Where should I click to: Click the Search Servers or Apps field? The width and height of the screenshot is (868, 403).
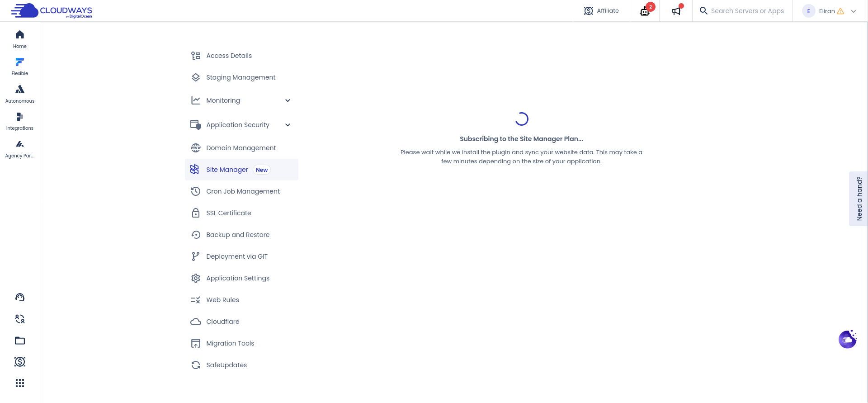pyautogui.click(x=747, y=11)
